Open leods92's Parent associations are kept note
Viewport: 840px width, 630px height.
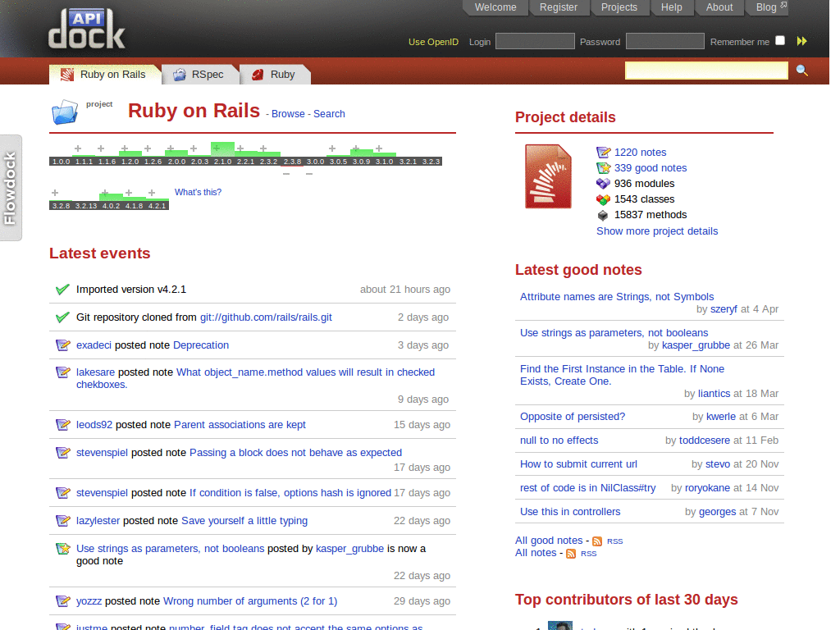click(x=240, y=425)
